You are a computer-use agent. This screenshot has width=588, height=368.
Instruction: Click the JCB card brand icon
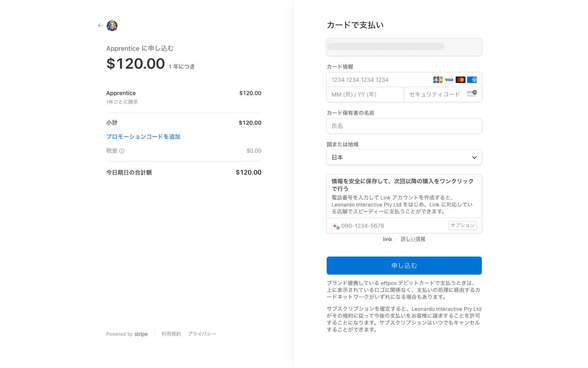(x=438, y=80)
